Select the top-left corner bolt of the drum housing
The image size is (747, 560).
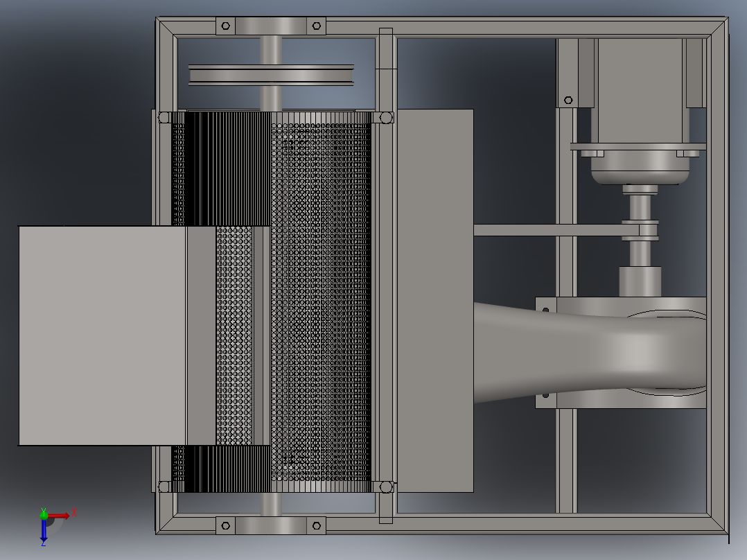(164, 117)
